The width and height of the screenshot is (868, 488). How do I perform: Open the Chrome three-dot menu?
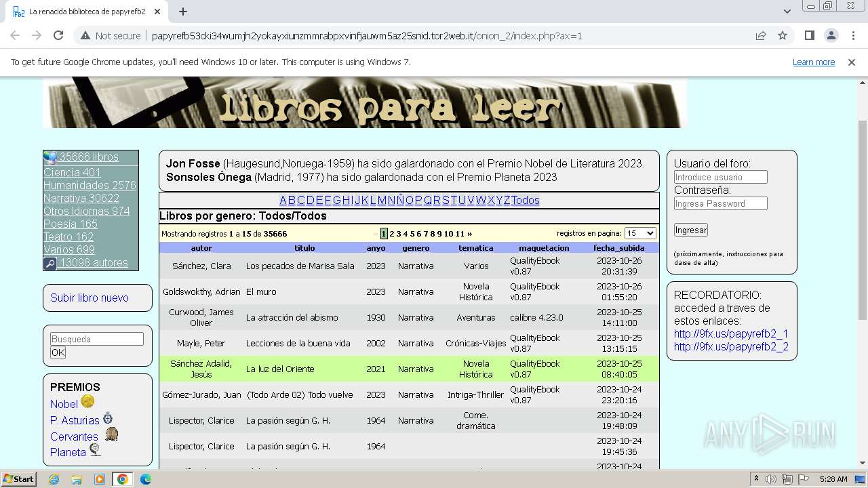pyautogui.click(x=853, y=36)
